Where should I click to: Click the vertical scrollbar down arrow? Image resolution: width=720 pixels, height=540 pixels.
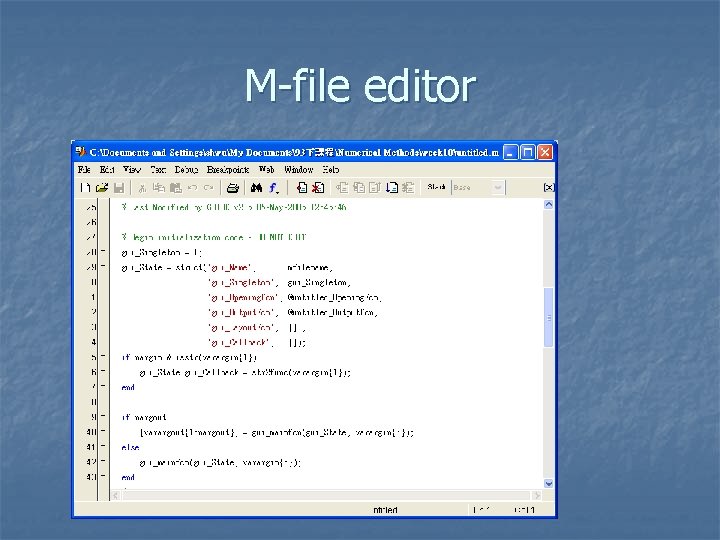pyautogui.click(x=548, y=484)
